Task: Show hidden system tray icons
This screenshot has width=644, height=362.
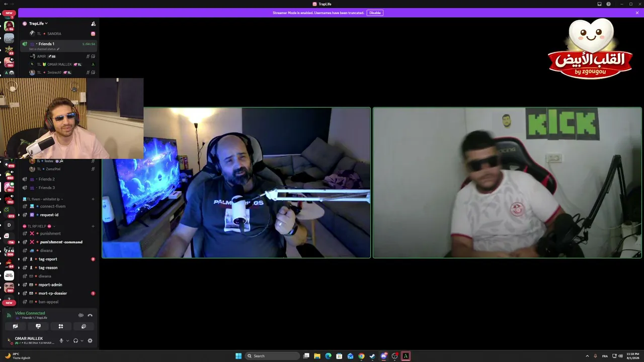Action: (x=587, y=356)
